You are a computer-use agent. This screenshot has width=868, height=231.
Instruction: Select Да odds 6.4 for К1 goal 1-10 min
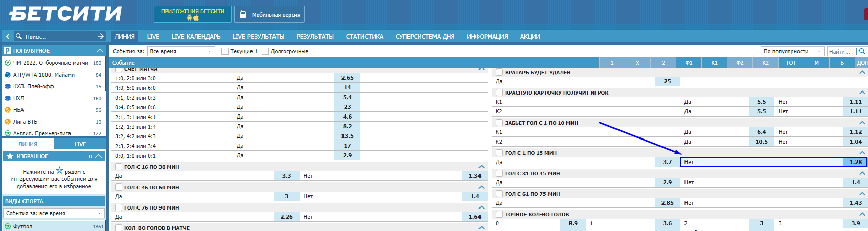761,132
